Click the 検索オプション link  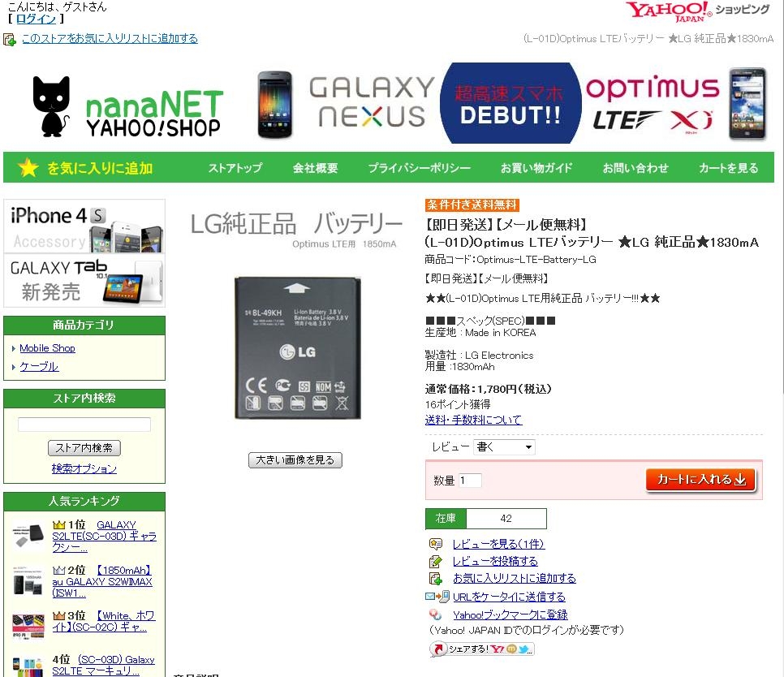coord(84,468)
